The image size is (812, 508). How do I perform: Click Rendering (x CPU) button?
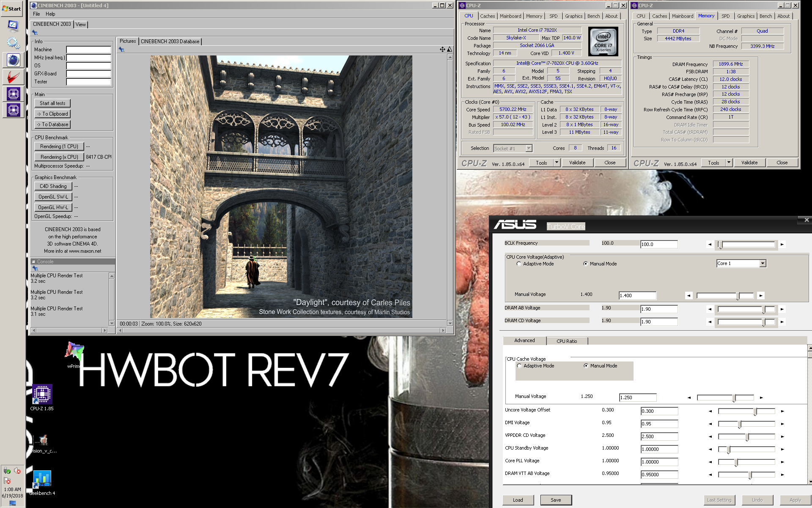(59, 157)
